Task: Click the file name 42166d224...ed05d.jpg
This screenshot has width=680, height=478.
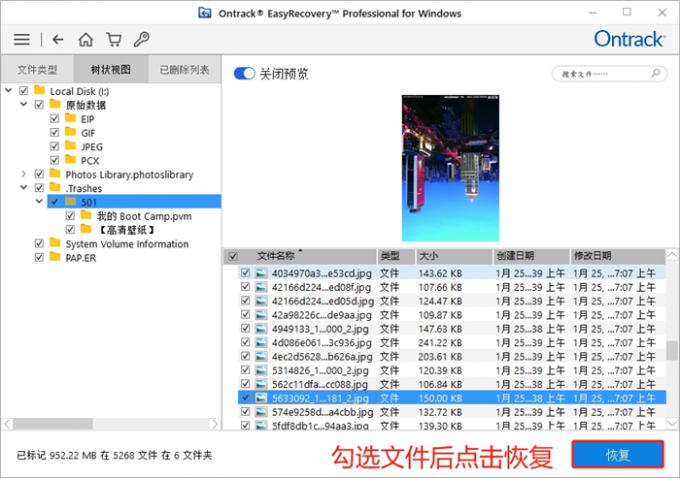Action: 323,301
